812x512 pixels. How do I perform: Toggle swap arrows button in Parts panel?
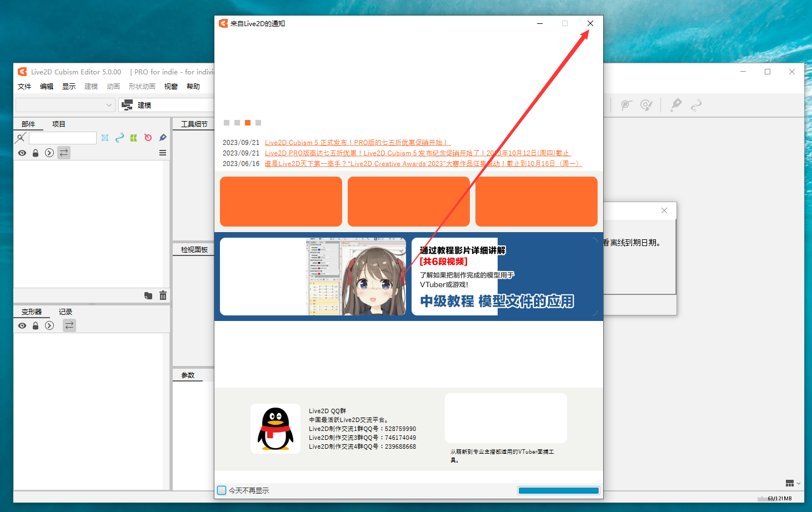tap(64, 153)
